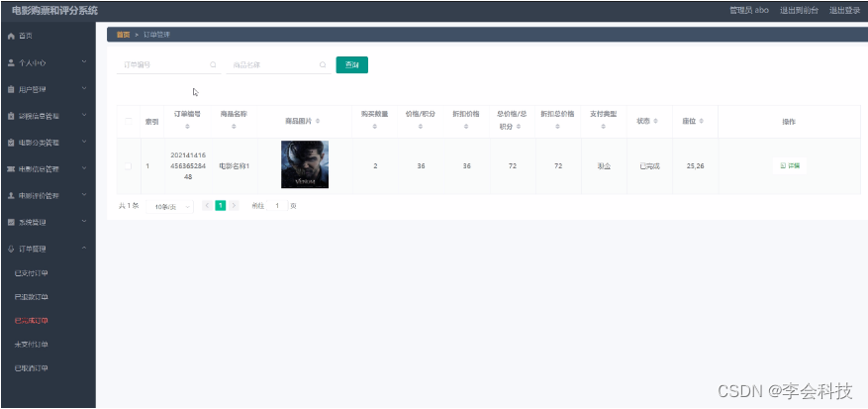Expand 电影分类管理 menu chevron
Viewport: 868px width, 409px height.
[x=84, y=142]
